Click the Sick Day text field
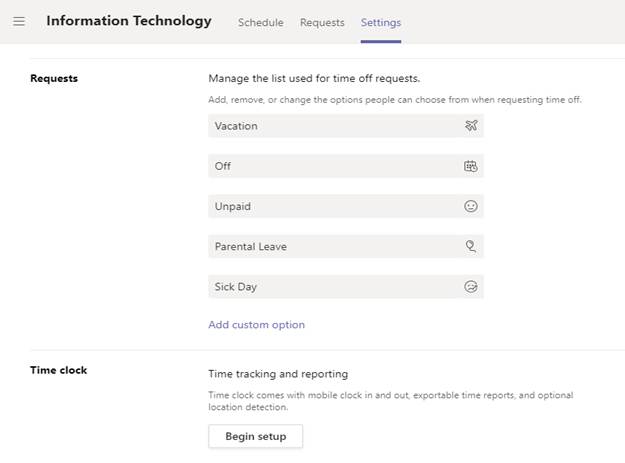 346,286
